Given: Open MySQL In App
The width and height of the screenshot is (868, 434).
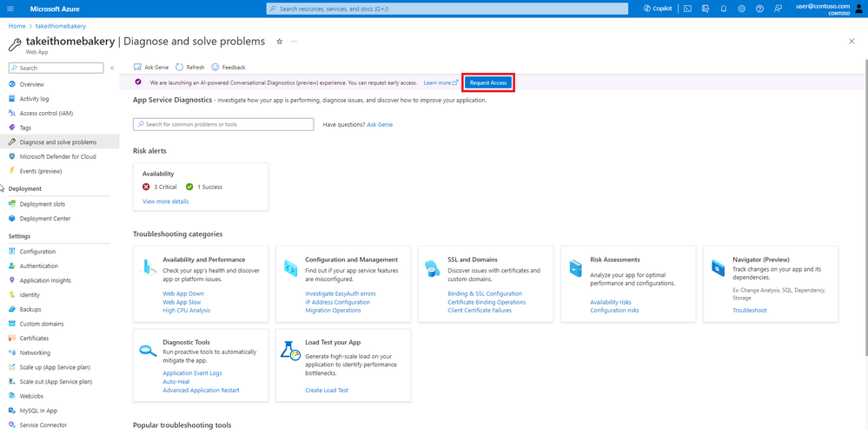Looking at the screenshot, I should (x=38, y=411).
